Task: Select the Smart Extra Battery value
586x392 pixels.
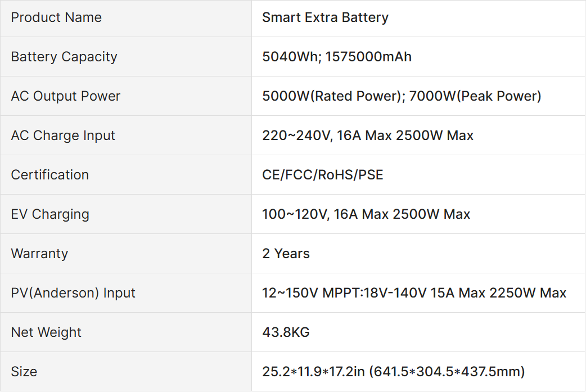Action: (325, 17)
